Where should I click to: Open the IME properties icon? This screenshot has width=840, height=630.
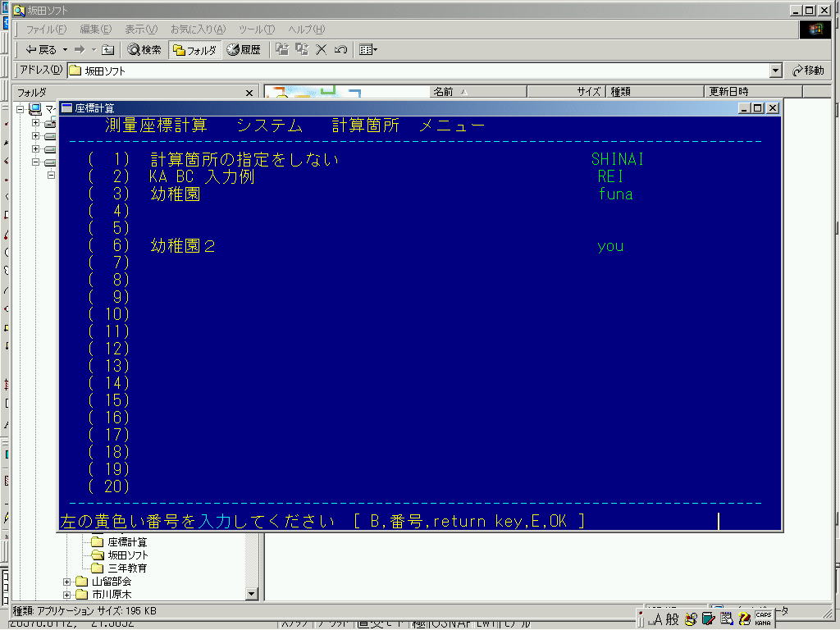[727, 619]
